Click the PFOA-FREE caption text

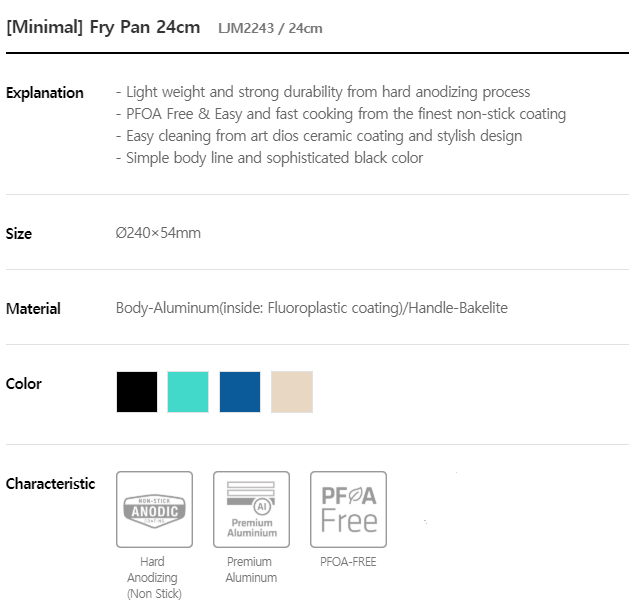tap(348, 562)
